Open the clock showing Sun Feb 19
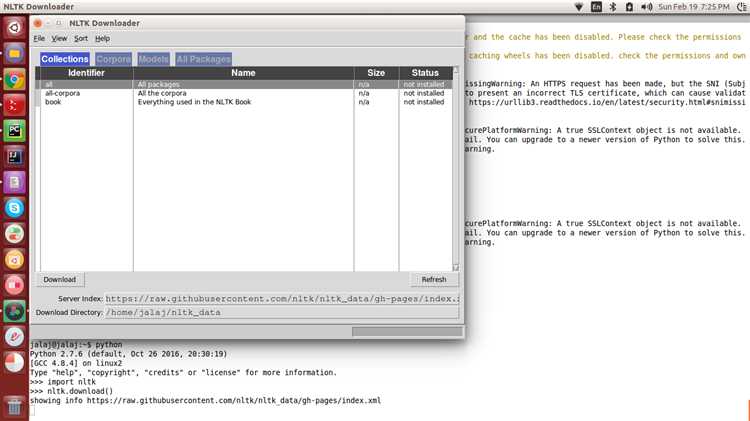The height and width of the screenshot is (421, 750). click(694, 7)
